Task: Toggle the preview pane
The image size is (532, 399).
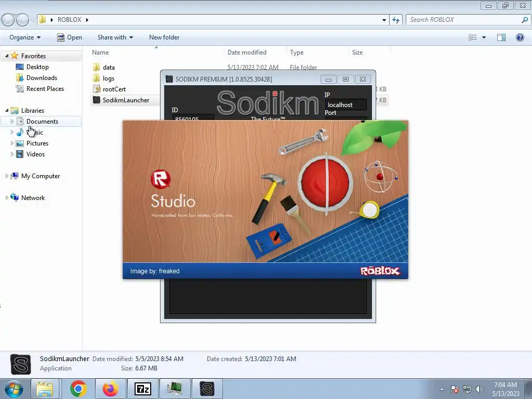Action: coord(501,37)
